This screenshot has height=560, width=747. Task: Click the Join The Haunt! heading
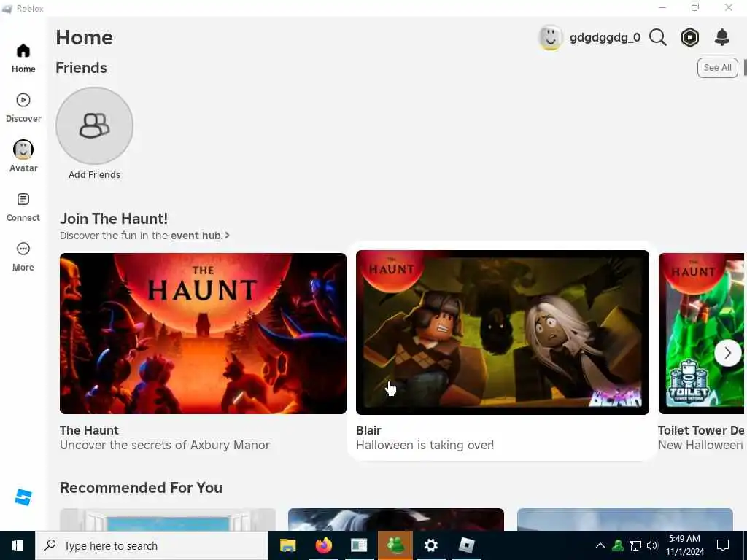click(x=114, y=219)
